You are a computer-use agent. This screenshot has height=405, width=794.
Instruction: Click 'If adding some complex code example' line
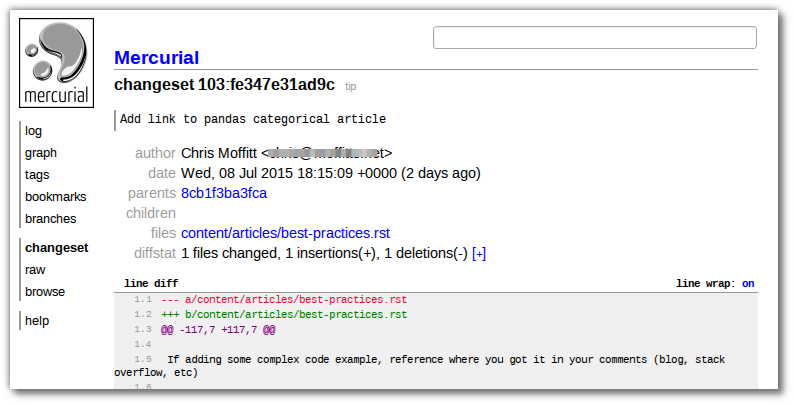(420, 366)
